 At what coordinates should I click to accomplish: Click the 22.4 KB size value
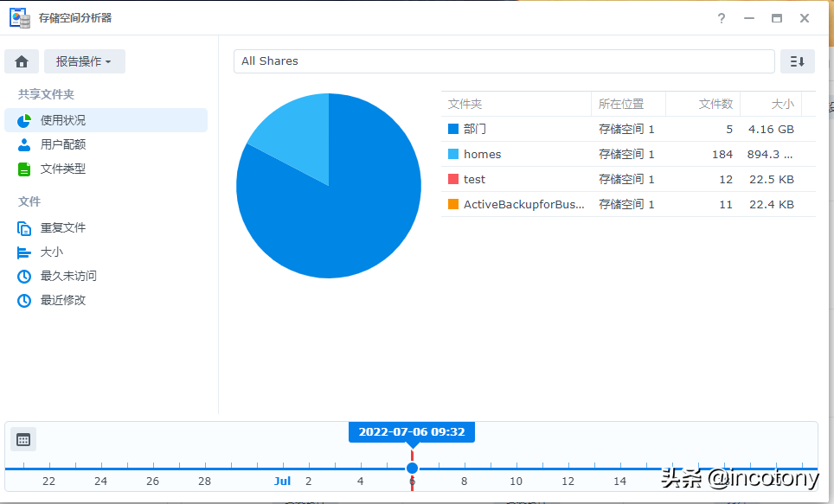coord(771,205)
